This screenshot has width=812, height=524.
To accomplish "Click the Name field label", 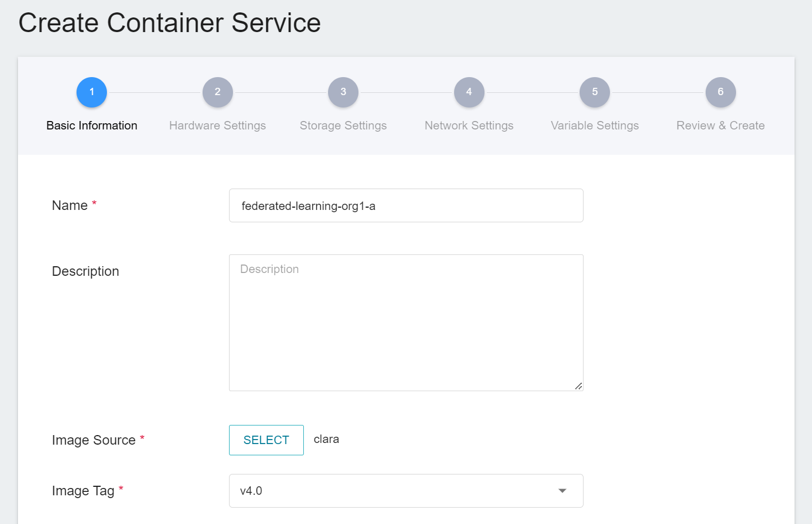I will coord(70,205).
